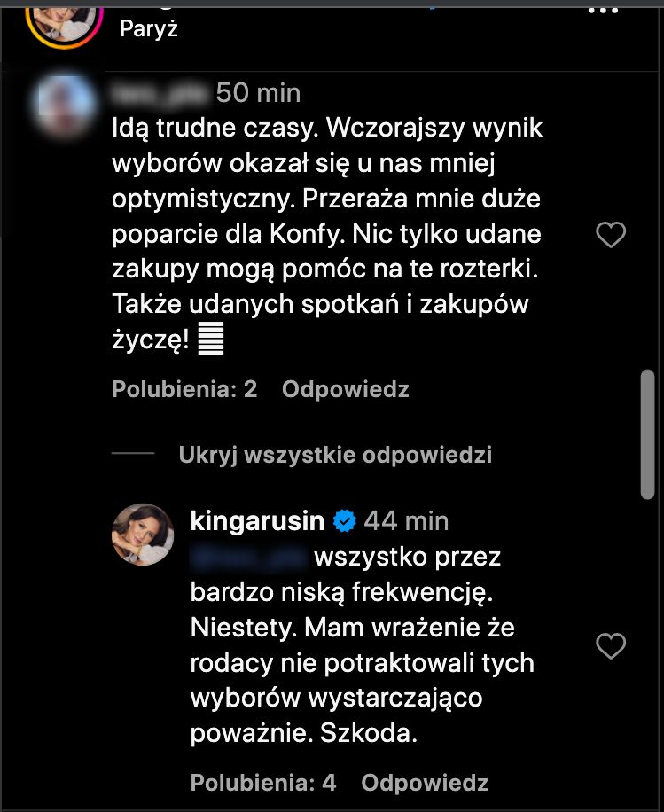664x812 pixels.
Task: Click the comments panel vertical scrollbar
Action: coord(647,434)
